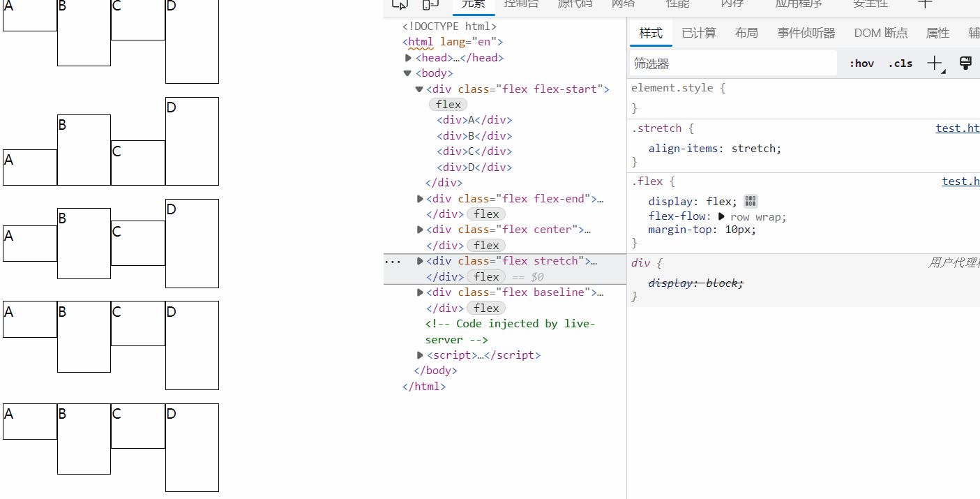980x499 pixels.
Task: Open the 布局 layout tab
Action: (746, 33)
